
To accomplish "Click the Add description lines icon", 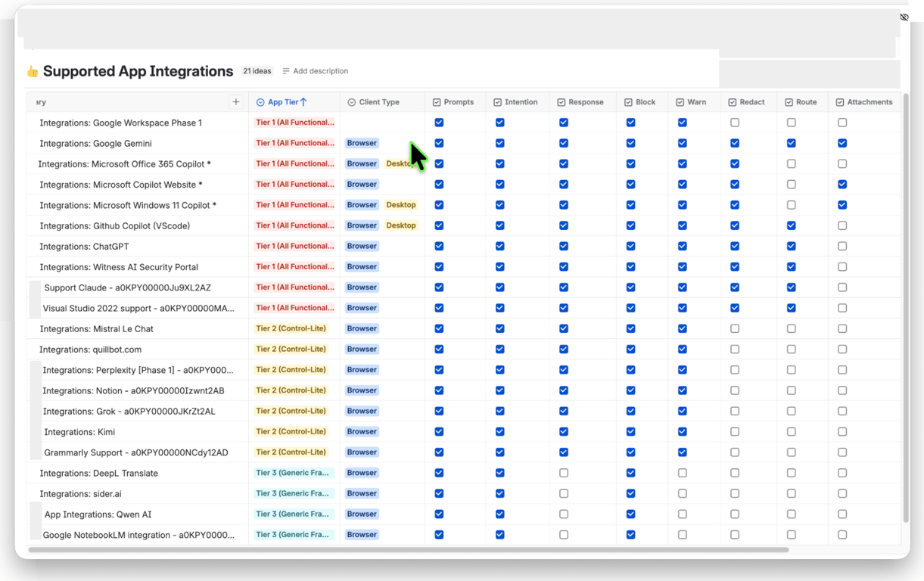I will click(x=286, y=71).
